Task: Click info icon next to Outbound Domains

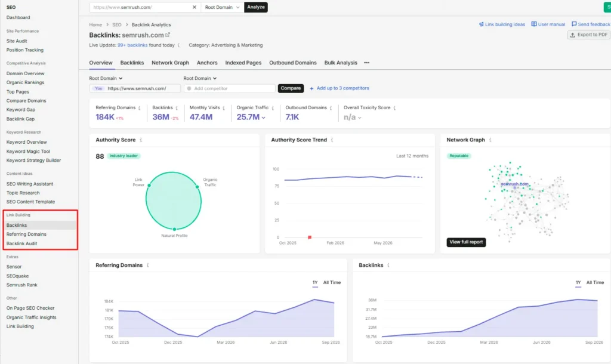Action: coord(331,108)
